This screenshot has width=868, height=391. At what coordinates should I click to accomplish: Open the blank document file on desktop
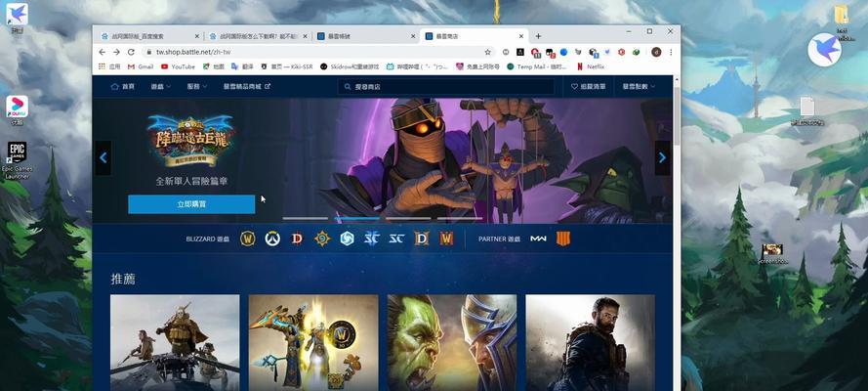pos(807,110)
